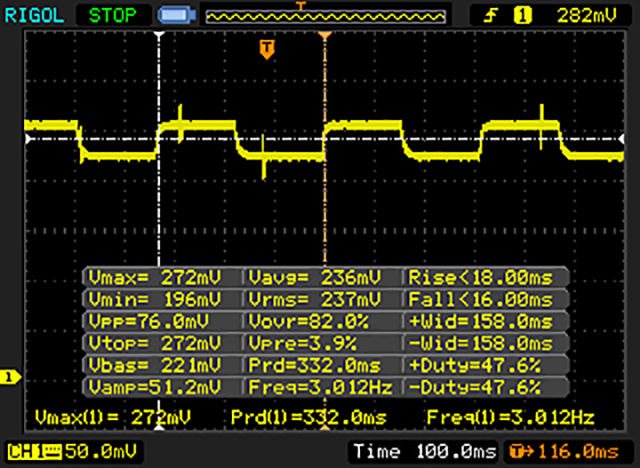Click the STOP run status indicator

[112, 16]
